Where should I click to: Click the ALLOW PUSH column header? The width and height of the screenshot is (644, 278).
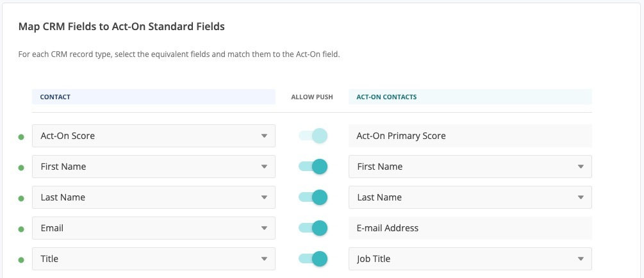(x=312, y=97)
